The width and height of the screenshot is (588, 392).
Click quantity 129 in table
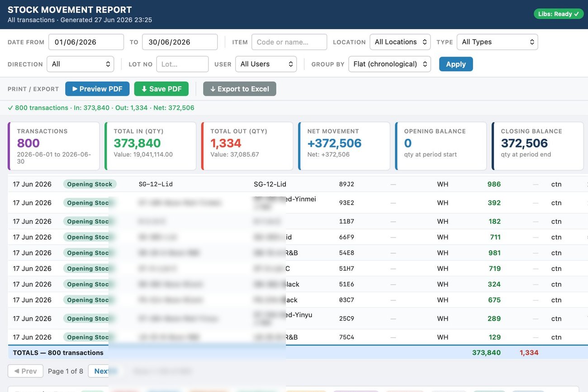[494, 337]
